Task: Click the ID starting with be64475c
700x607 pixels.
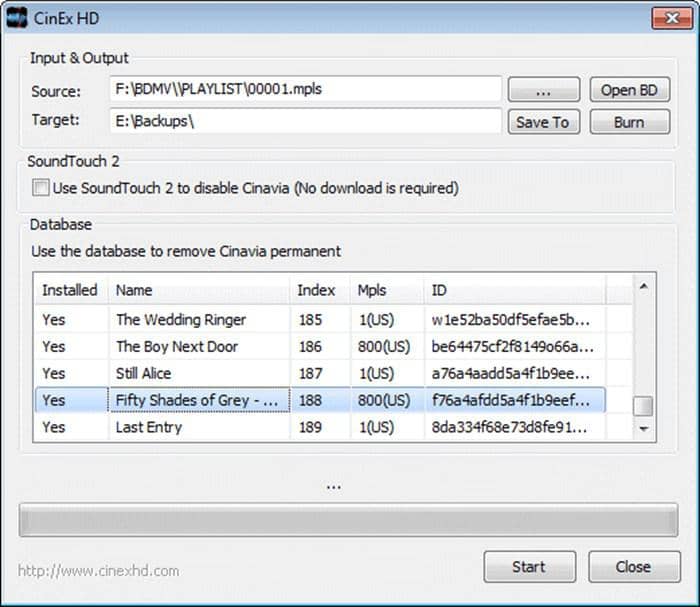Action: [x=512, y=346]
